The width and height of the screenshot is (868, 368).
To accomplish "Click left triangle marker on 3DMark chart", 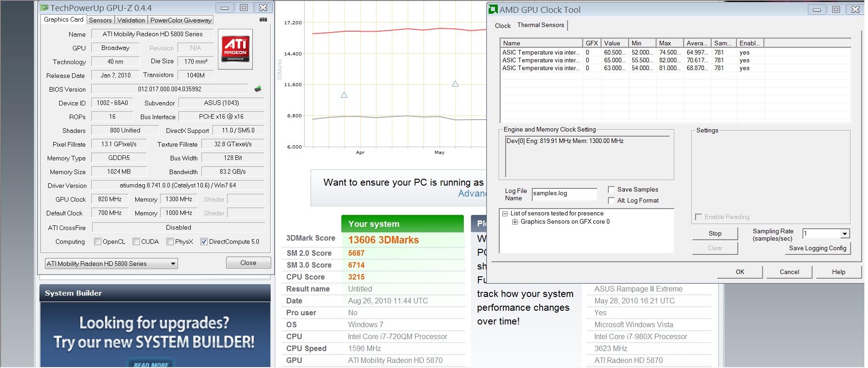I will click(x=344, y=95).
